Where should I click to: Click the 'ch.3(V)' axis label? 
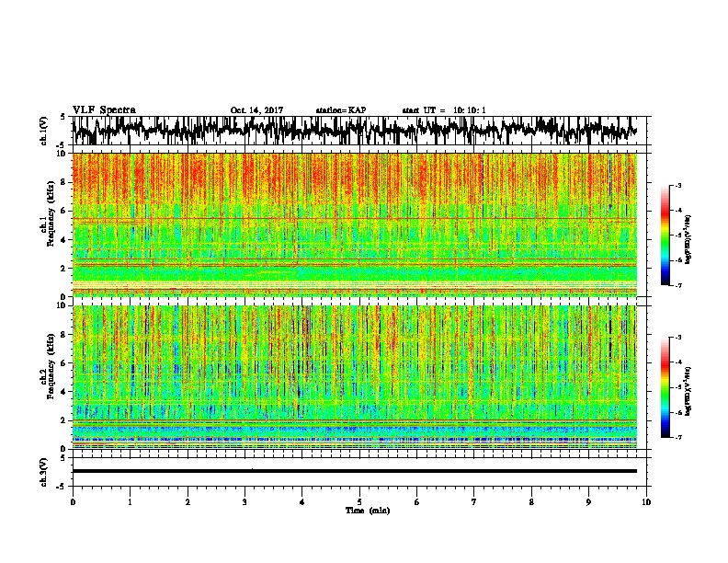pyautogui.click(x=44, y=473)
